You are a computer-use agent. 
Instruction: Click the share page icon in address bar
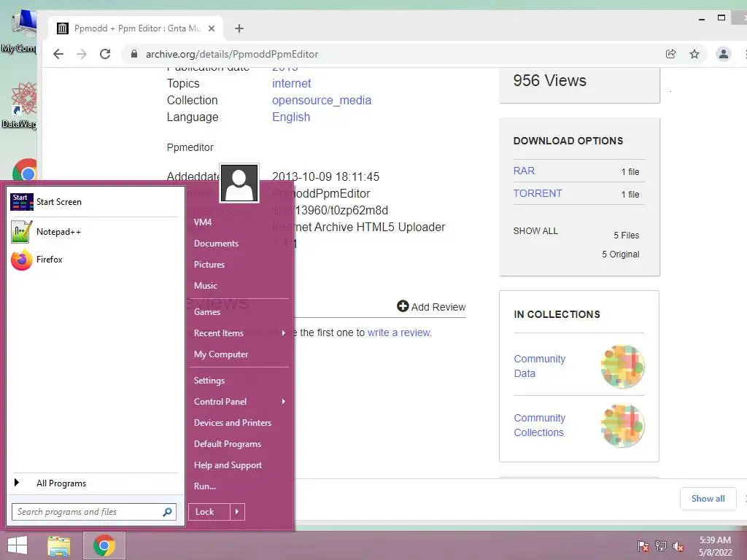tap(671, 54)
